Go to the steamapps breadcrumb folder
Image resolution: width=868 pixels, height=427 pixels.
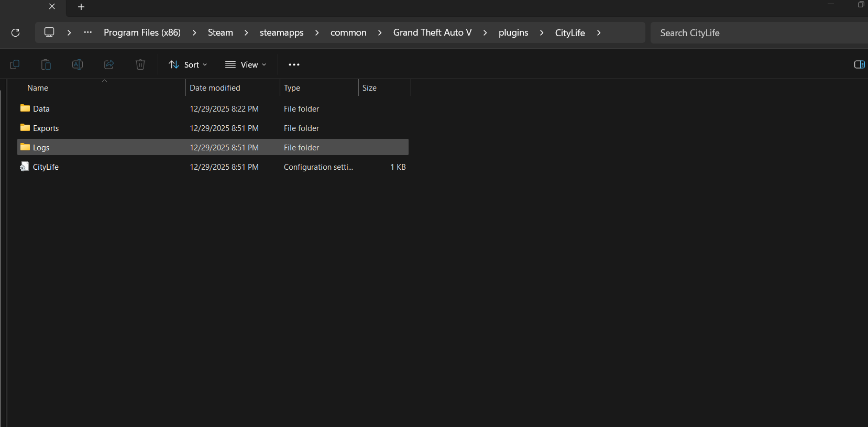[x=281, y=32]
